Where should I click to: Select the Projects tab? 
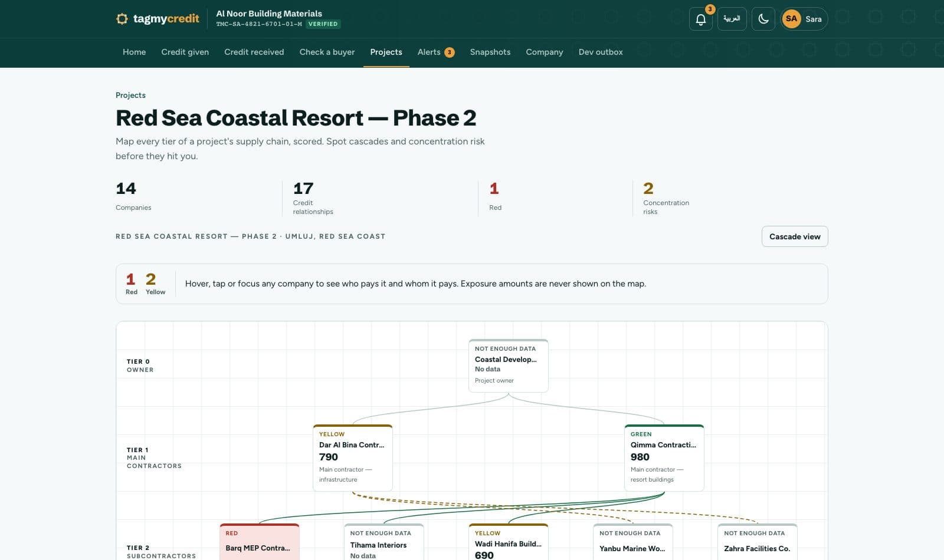[x=386, y=52]
